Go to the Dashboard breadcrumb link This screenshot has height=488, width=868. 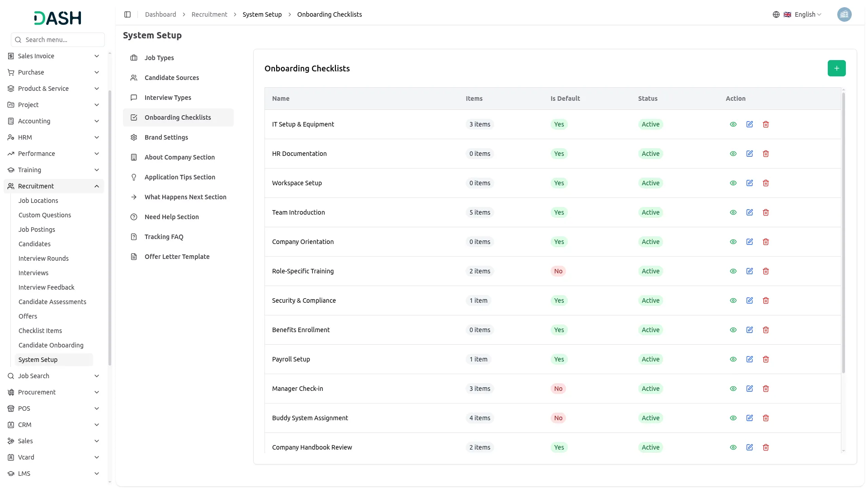pos(160,14)
